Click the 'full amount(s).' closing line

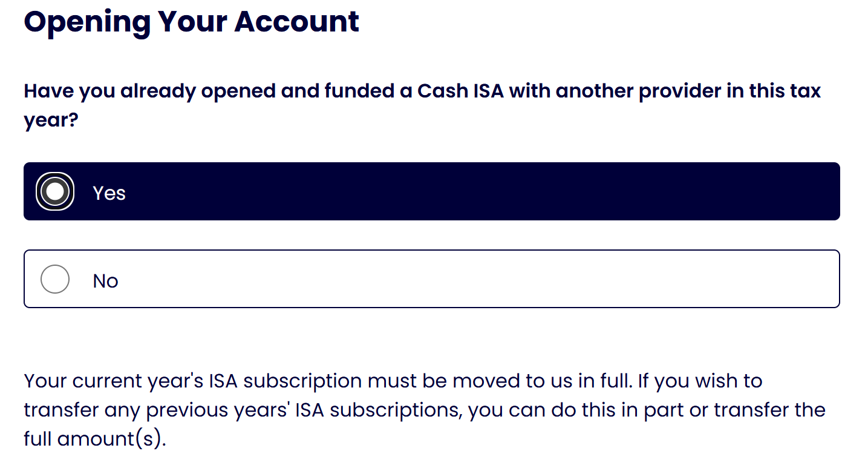(x=95, y=439)
